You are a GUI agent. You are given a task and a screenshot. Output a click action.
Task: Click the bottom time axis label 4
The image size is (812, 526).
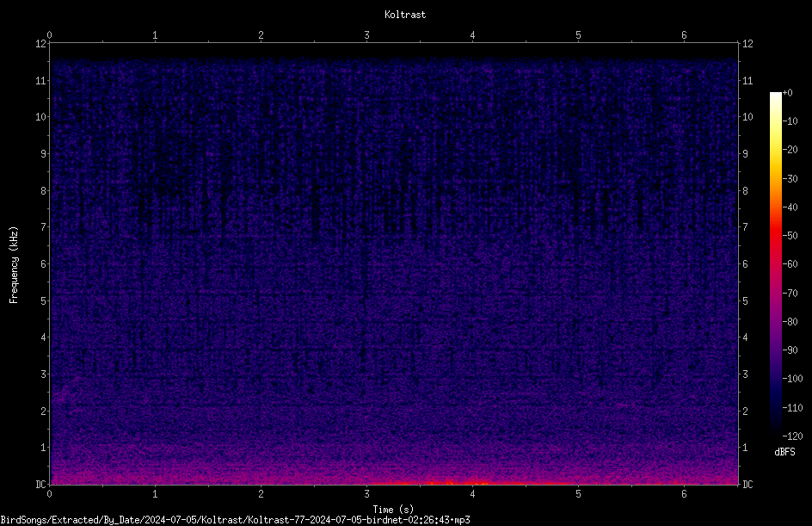click(472, 494)
